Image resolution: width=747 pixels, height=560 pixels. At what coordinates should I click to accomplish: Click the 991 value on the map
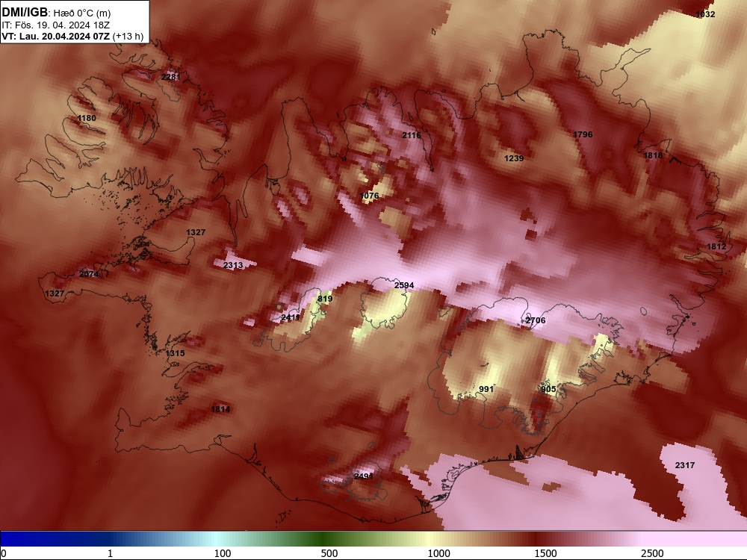pyautogui.click(x=486, y=389)
